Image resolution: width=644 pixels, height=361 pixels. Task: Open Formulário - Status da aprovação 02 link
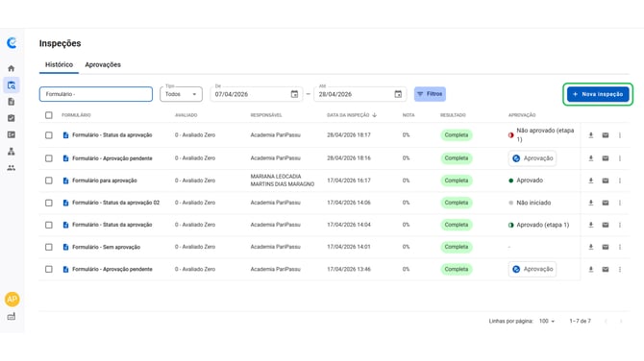115,203
